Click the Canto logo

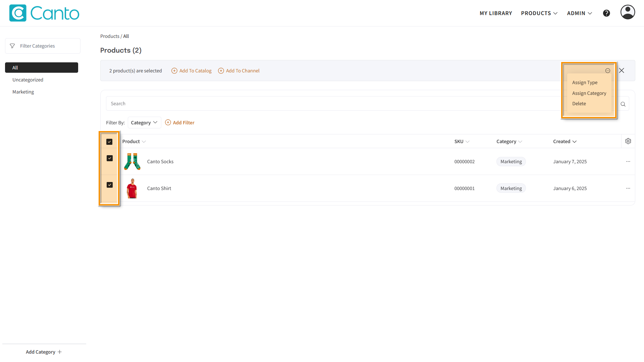(x=44, y=13)
